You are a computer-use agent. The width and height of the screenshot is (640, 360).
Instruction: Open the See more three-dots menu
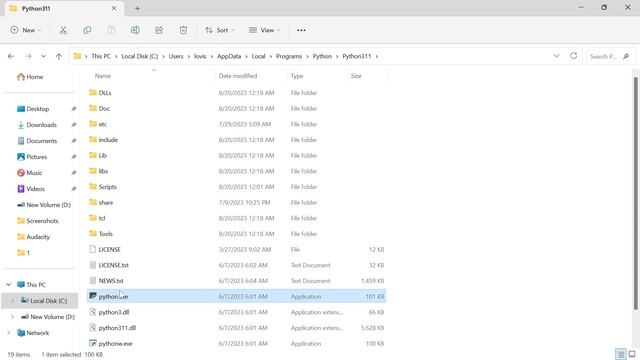point(301,30)
